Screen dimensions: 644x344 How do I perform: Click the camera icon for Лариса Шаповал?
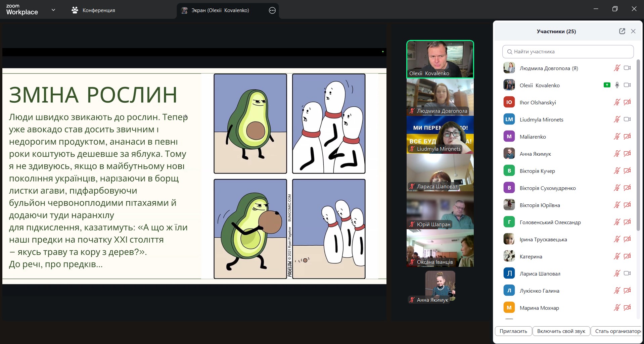coord(627,274)
